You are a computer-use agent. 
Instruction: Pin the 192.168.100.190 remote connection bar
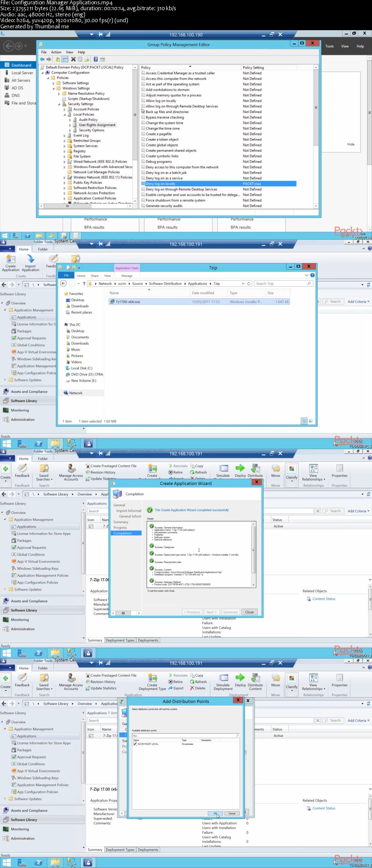tap(100, 35)
